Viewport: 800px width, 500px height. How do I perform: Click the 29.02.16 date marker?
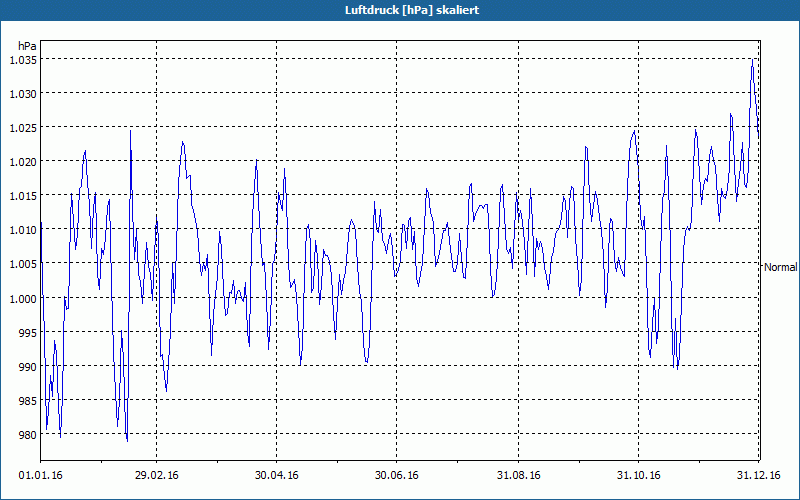157,476
